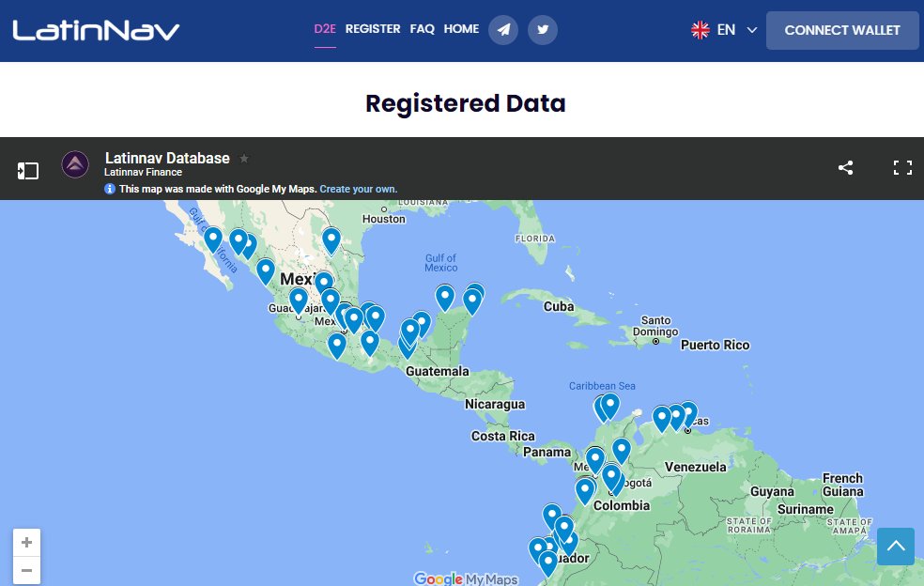Image resolution: width=924 pixels, height=586 pixels.
Task: Select the pin on Baja California peninsula
Action: tap(213, 240)
